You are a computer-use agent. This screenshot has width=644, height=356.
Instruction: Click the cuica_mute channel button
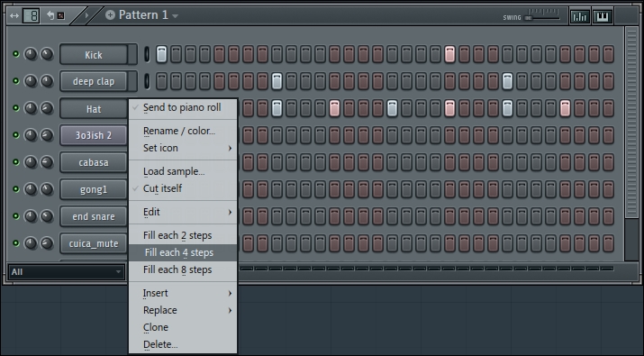click(94, 243)
